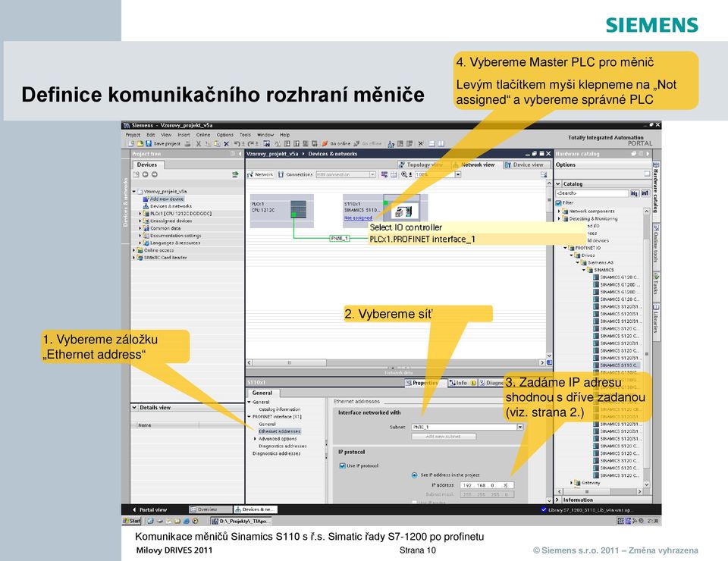Click the forward arrow icon in Project tree toolbar
Image resolution: width=728 pixels, height=561 pixels.
(155, 174)
